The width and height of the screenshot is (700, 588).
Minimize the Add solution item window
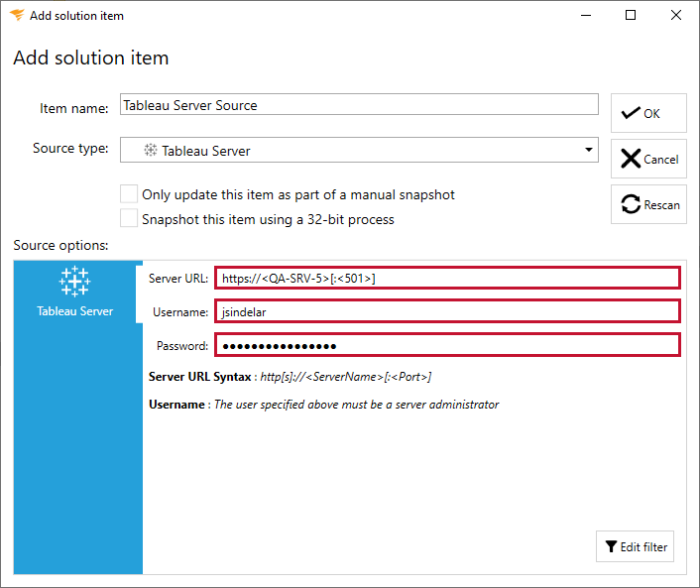(586, 15)
